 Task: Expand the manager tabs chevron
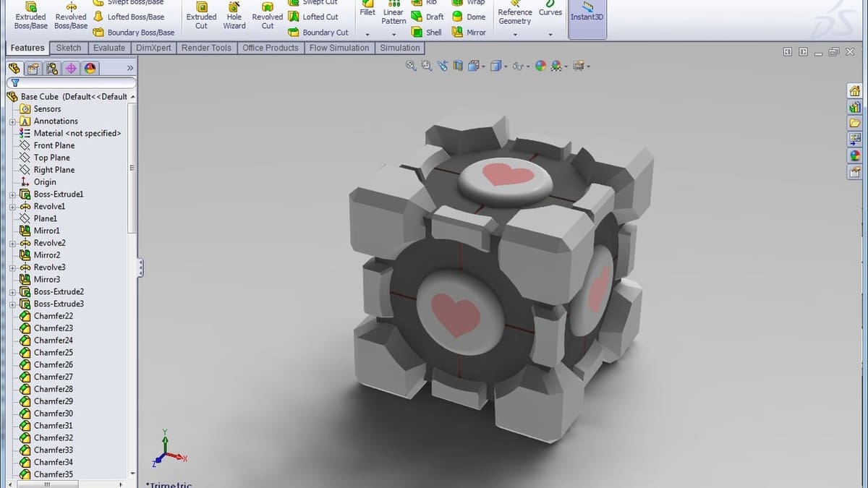[x=130, y=68]
